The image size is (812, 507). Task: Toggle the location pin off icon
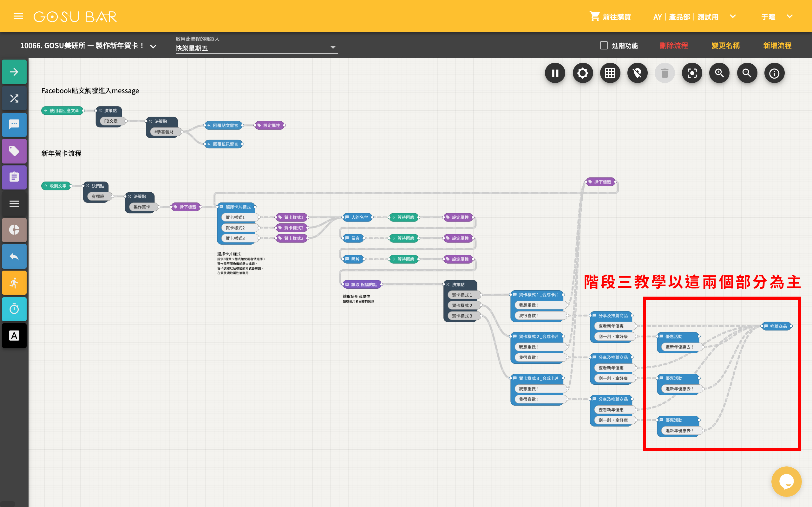637,73
